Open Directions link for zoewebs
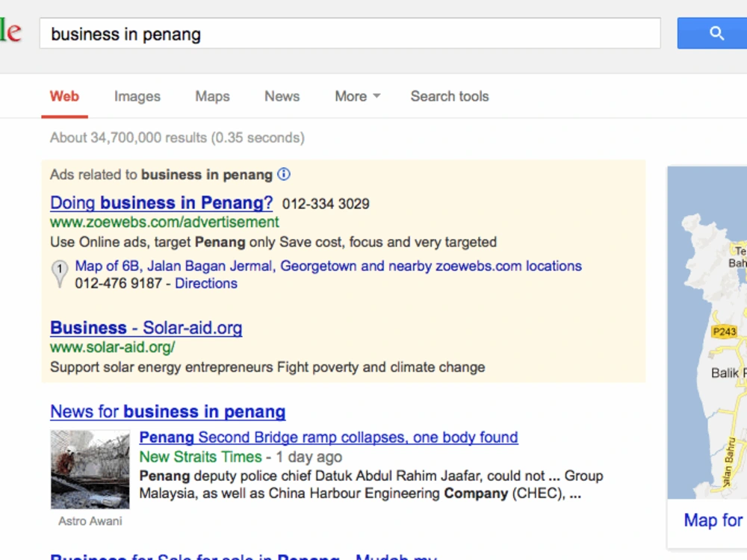The width and height of the screenshot is (747, 560). click(206, 283)
